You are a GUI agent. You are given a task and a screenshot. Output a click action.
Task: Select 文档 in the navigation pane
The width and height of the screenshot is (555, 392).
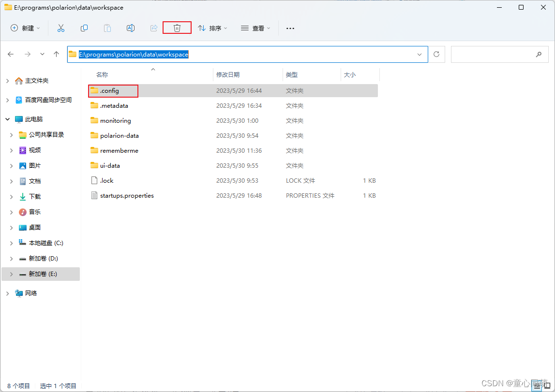[35, 181]
